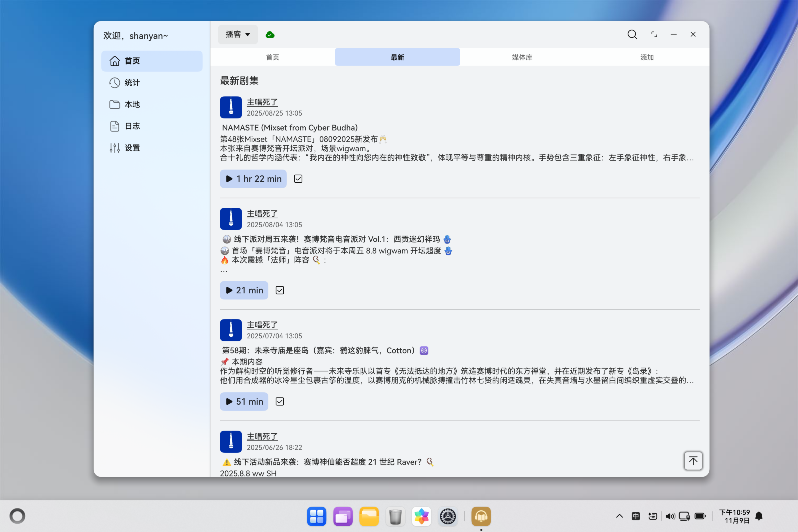Click the fullscreen toggle icon
Image resolution: width=798 pixels, height=532 pixels.
[x=654, y=35]
